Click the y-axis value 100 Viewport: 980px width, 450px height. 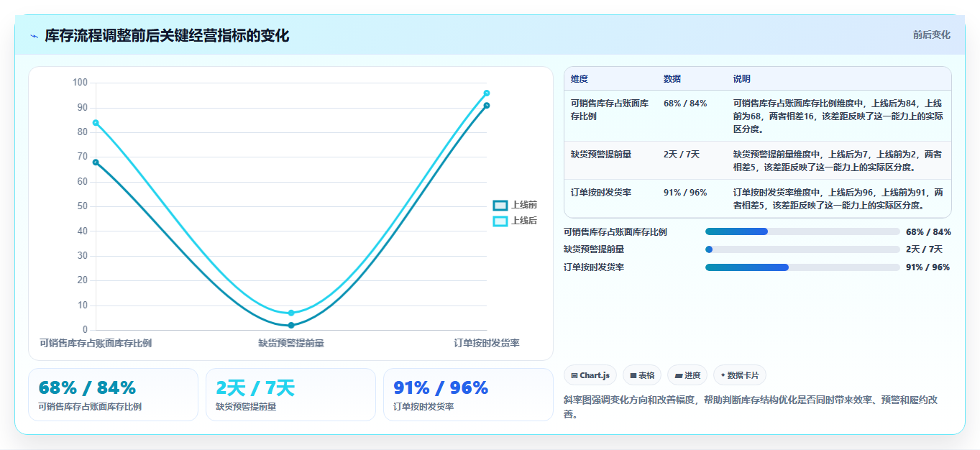pos(80,83)
